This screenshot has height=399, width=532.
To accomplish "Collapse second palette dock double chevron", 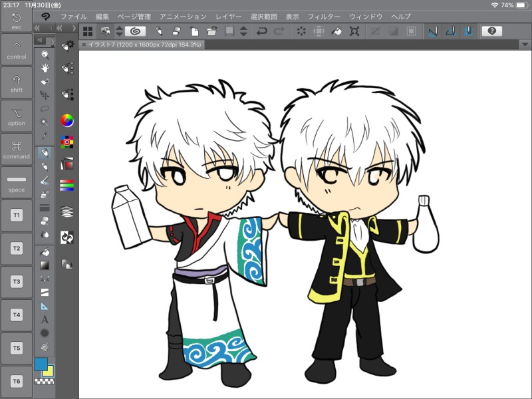I will 60,28.
